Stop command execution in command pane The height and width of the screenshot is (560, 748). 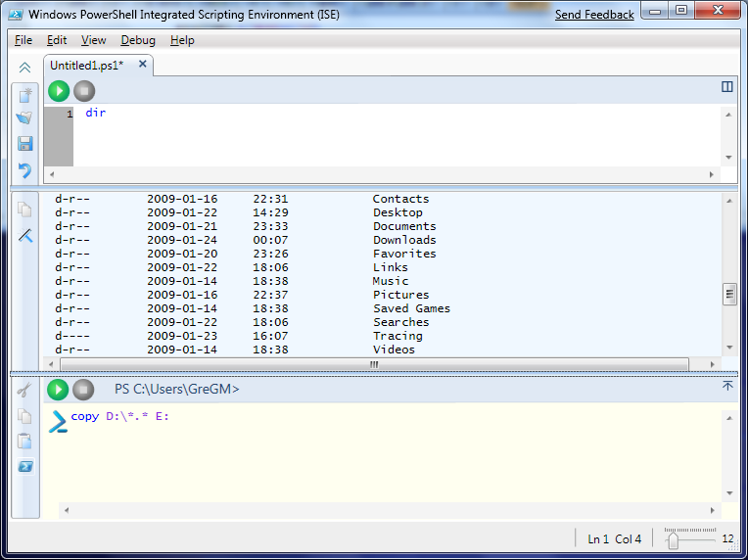click(83, 390)
